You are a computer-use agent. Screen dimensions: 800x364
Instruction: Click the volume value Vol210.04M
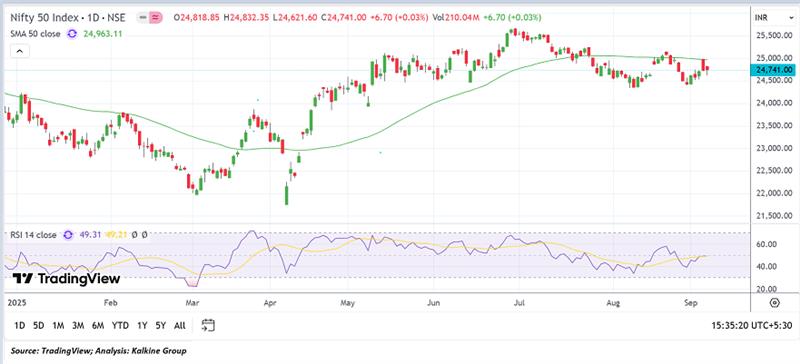tap(456, 17)
